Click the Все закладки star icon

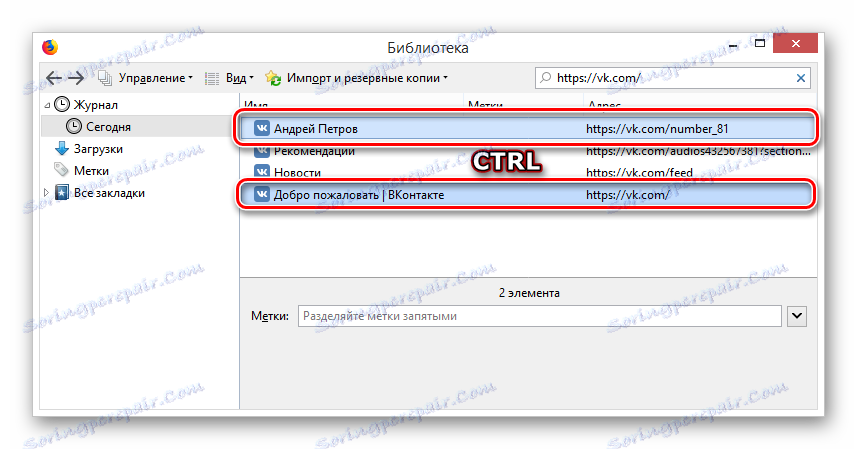point(62,192)
